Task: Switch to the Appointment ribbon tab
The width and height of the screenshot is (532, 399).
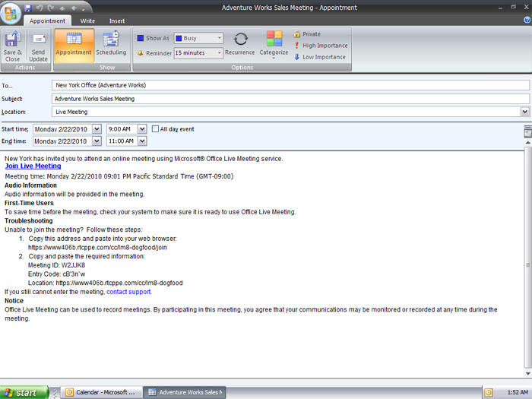Action: pos(47,21)
